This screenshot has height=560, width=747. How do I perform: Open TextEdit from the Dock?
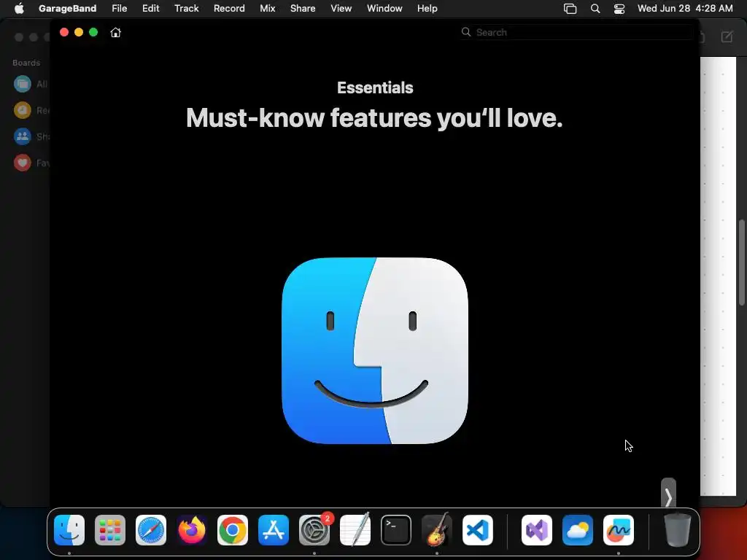(355, 530)
